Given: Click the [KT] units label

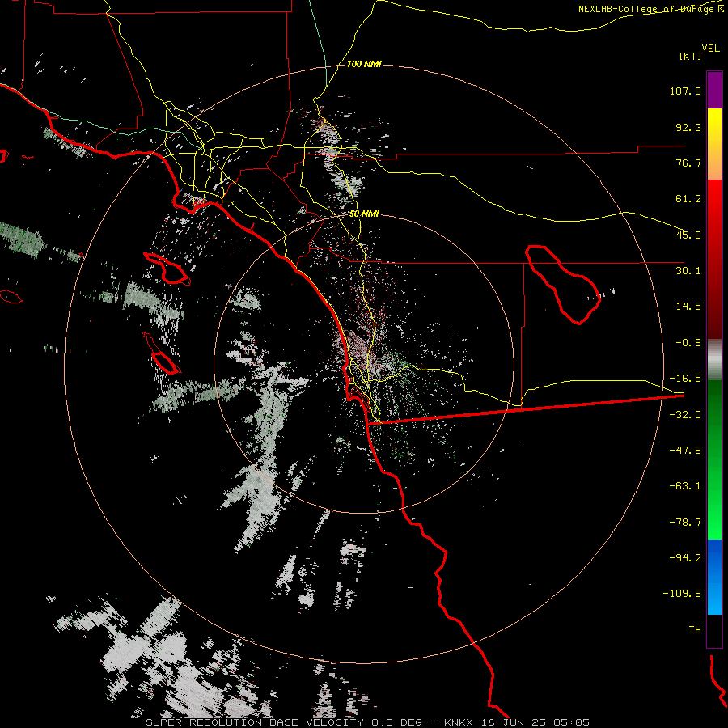Looking at the screenshot, I should 690,56.
